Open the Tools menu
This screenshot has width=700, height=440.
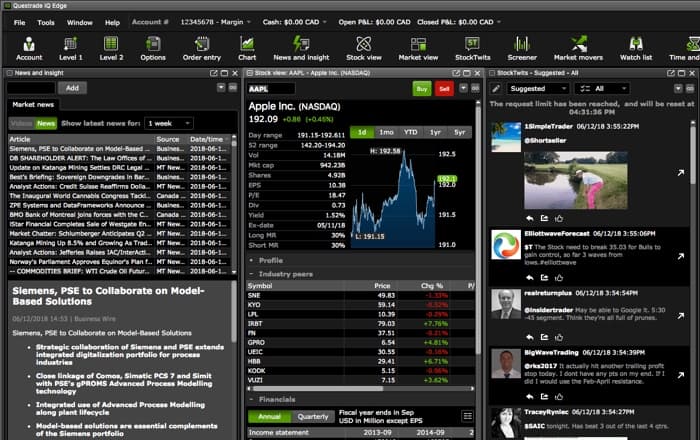tap(46, 22)
